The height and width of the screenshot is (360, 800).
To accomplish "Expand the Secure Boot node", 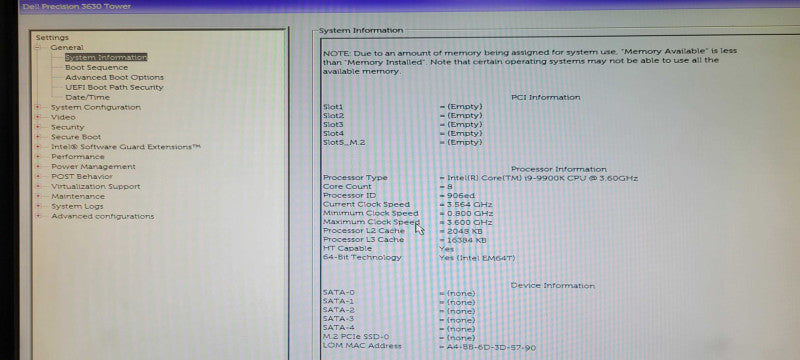I will 38,137.
